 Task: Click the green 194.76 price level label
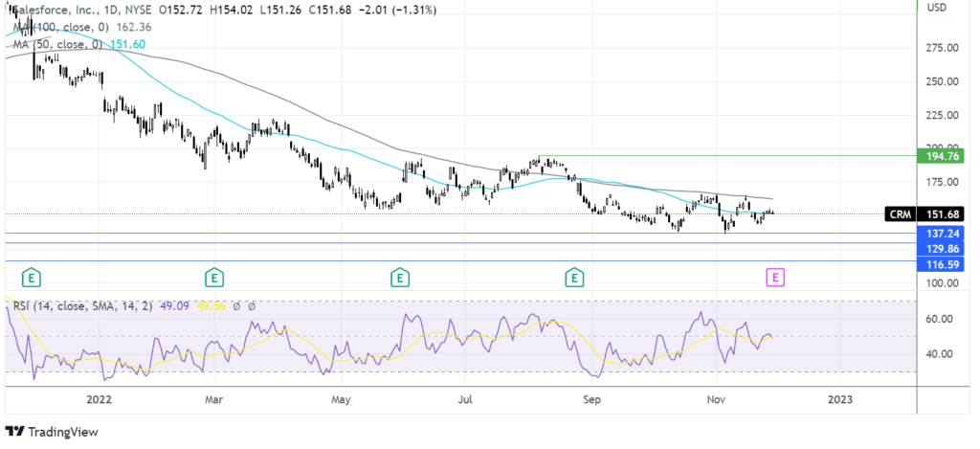pyautogui.click(x=940, y=156)
